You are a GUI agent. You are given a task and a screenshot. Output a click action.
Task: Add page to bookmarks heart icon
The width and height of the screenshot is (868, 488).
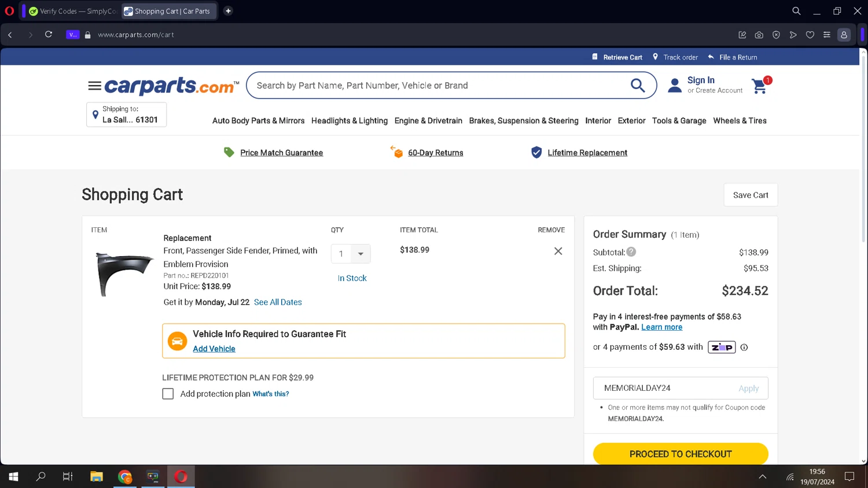(810, 35)
